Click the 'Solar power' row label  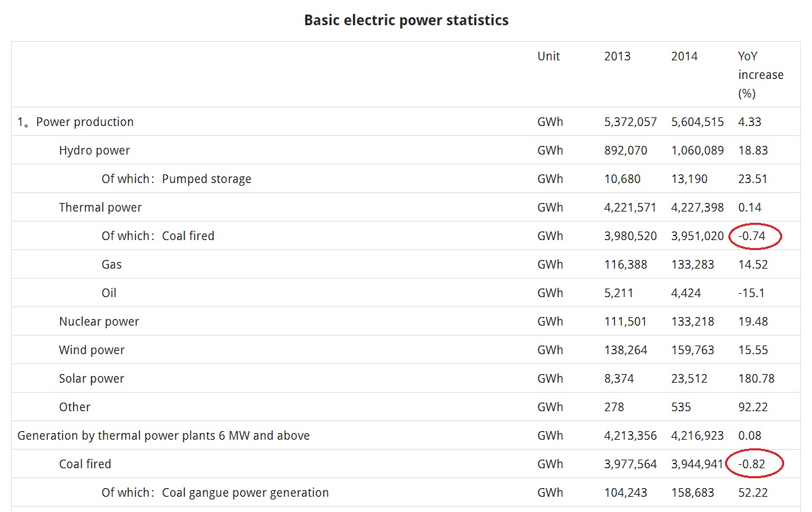click(x=92, y=379)
